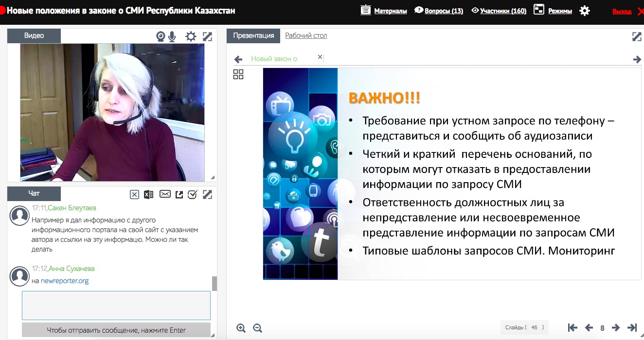Zoom in on the presentation slide
The width and height of the screenshot is (644, 340).
point(241,328)
